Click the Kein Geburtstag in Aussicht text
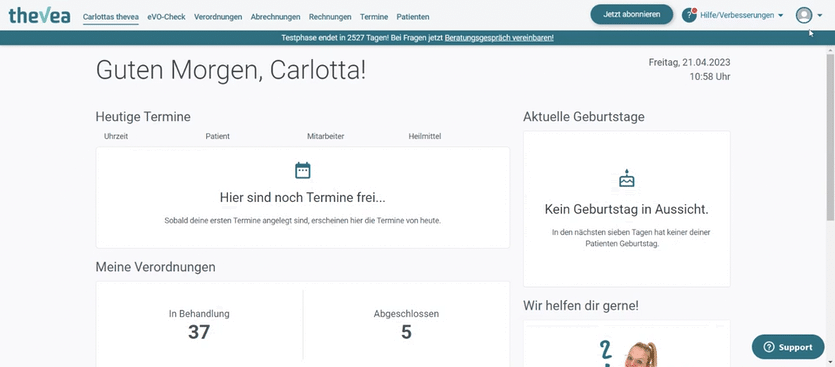The height and width of the screenshot is (367, 835). pos(627,209)
